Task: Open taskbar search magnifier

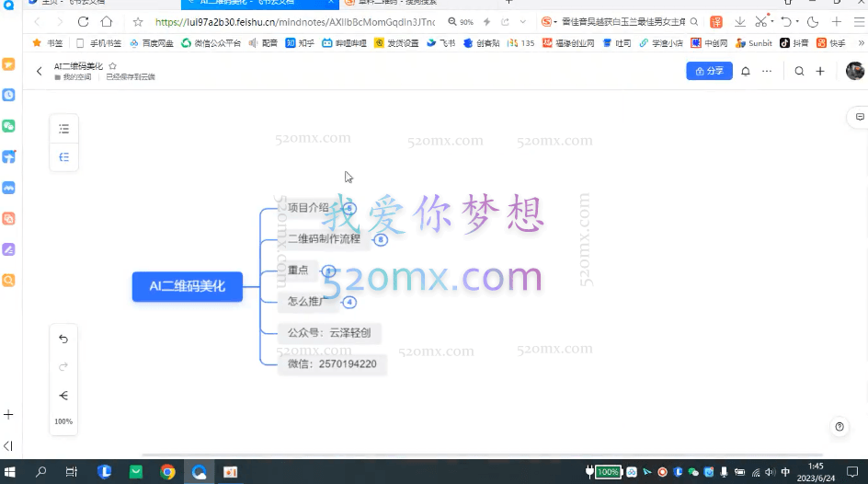Action: [x=41, y=472]
